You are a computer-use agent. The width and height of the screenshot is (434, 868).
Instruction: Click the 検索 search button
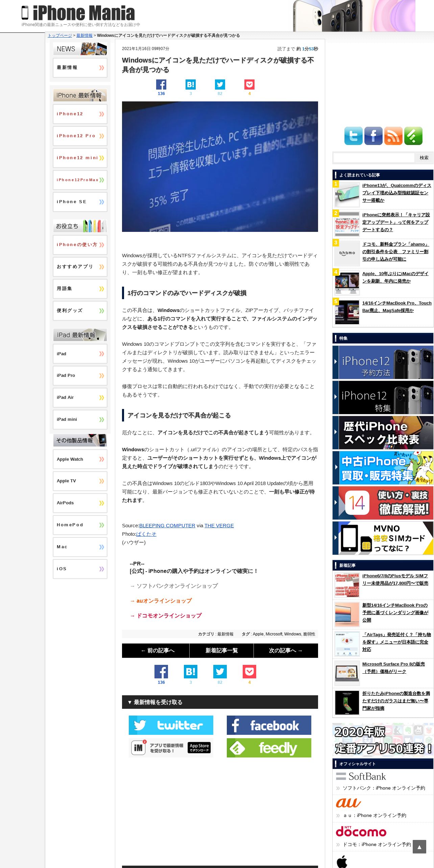(x=424, y=158)
